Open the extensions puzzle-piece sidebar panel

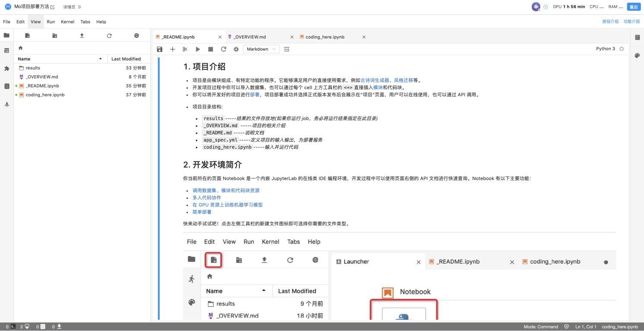point(6,68)
